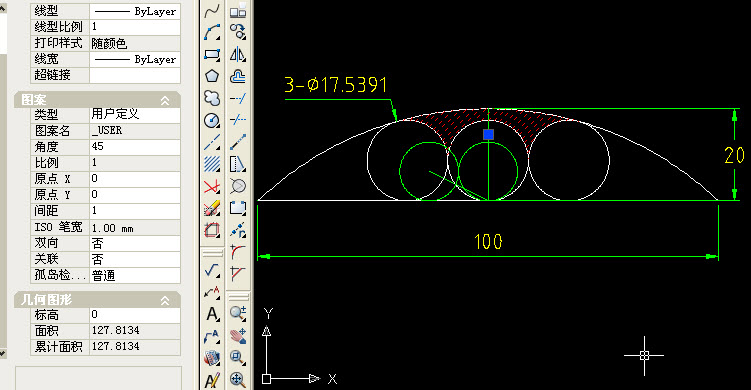The image size is (751, 390).
Task: Click the A with pencil text edit icon
Action: 212,380
